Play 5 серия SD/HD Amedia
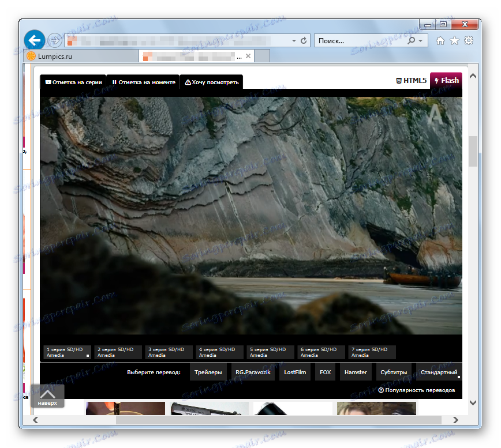 [270, 352]
